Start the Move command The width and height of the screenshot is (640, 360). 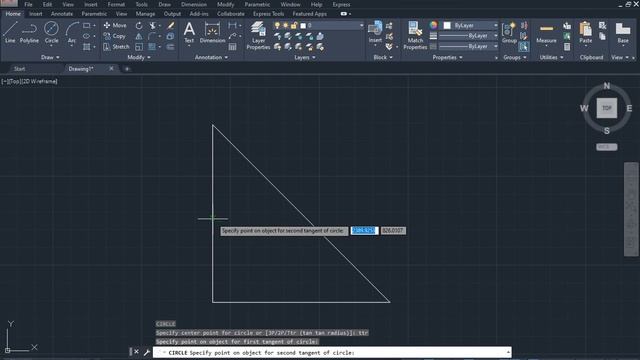point(115,25)
